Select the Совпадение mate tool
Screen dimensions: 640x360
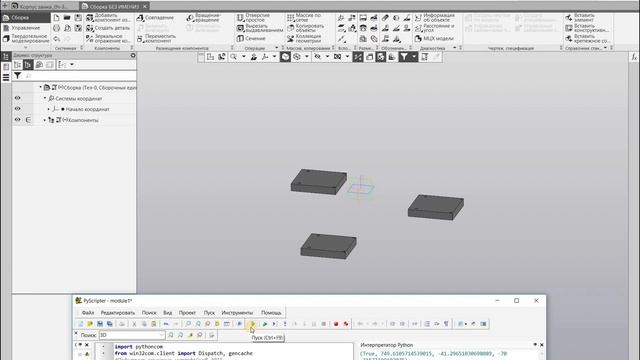[x=156, y=18]
